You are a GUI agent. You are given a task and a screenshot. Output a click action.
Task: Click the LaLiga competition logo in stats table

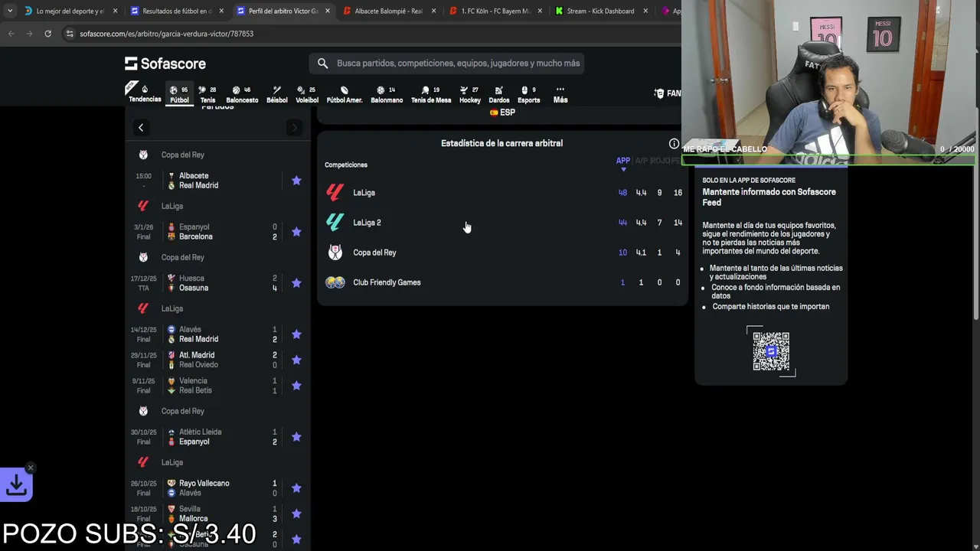pos(335,193)
